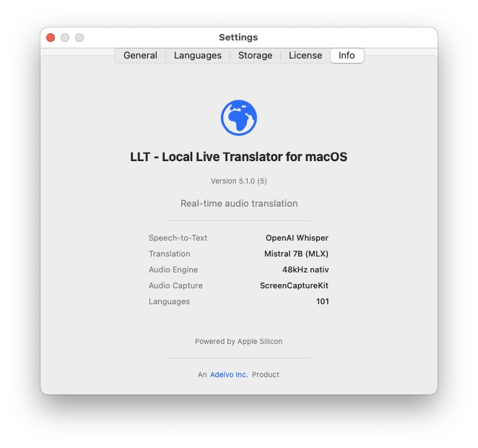Image resolution: width=478 pixels, height=448 pixels.
Task: Click the Speech-to-Text label
Action: click(x=178, y=238)
